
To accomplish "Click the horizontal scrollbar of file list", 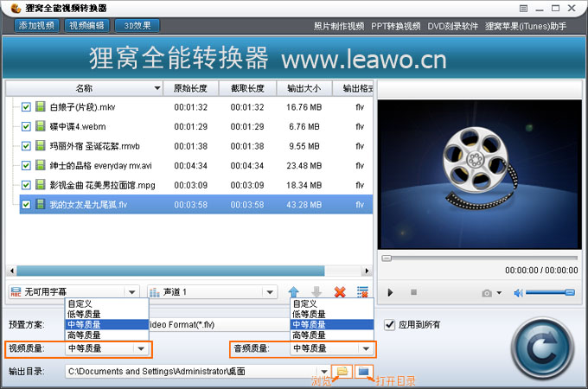I will [170, 271].
